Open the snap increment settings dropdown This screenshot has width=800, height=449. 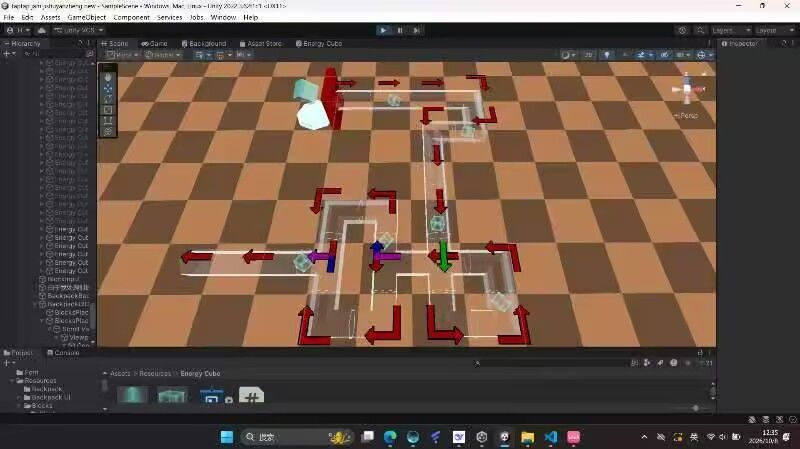243,55
